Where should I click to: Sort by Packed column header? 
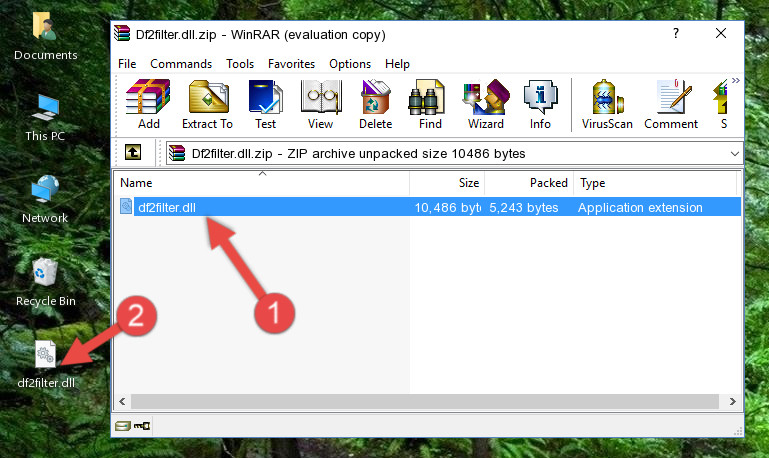tap(529, 183)
